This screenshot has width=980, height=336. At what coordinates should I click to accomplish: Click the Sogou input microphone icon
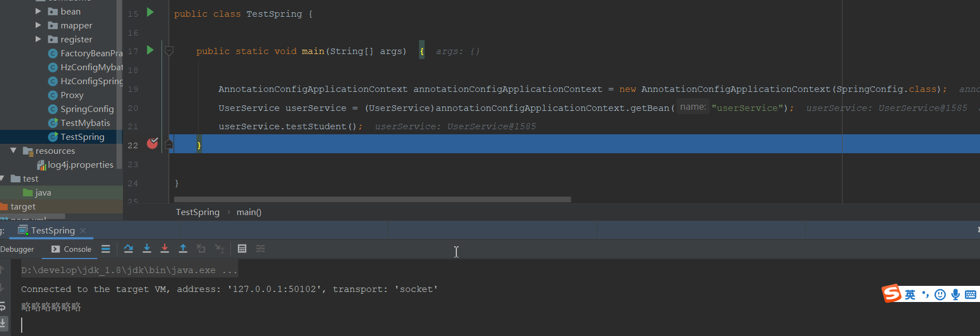956,294
